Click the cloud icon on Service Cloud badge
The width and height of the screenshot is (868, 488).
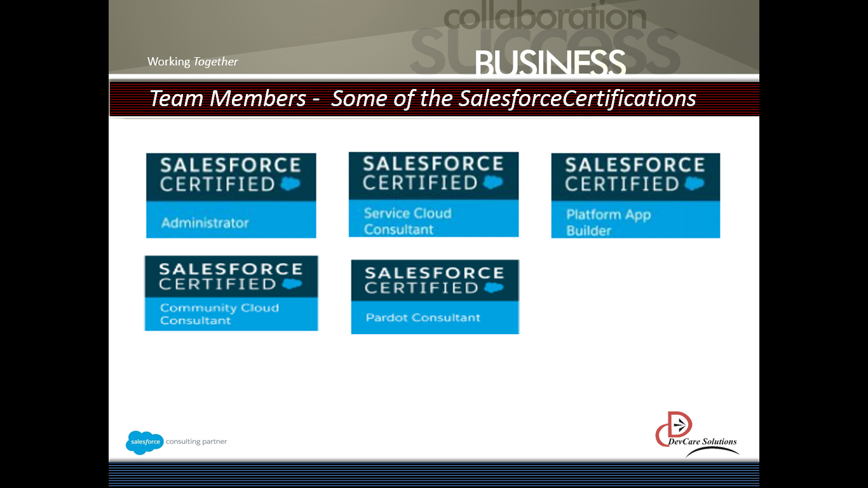pos(492,183)
